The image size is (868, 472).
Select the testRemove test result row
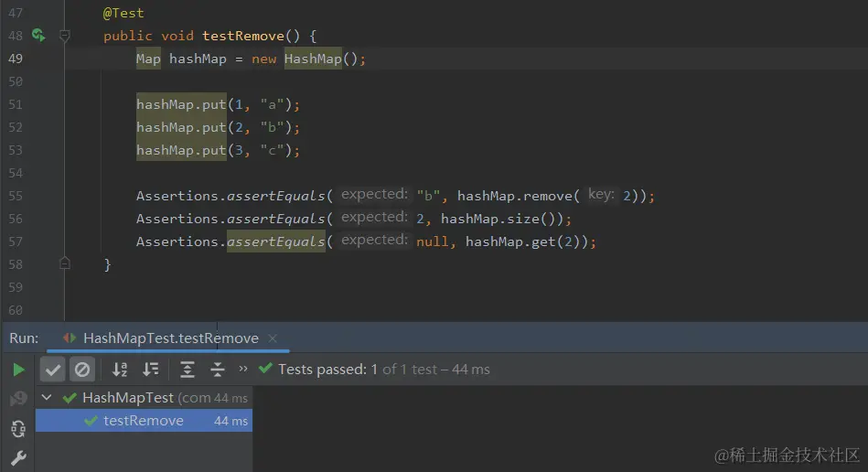(x=144, y=421)
